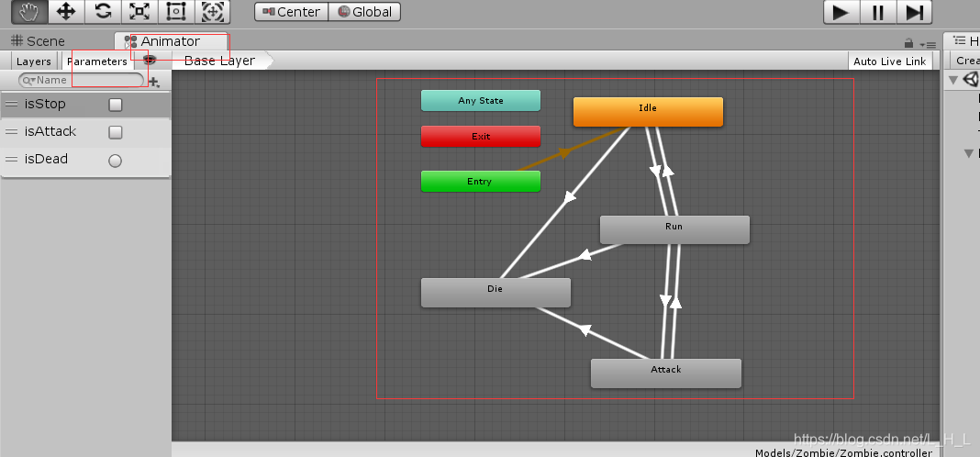Select the isDead parameter row
Image resolution: width=980 pixels, height=457 pixels.
[x=85, y=160]
